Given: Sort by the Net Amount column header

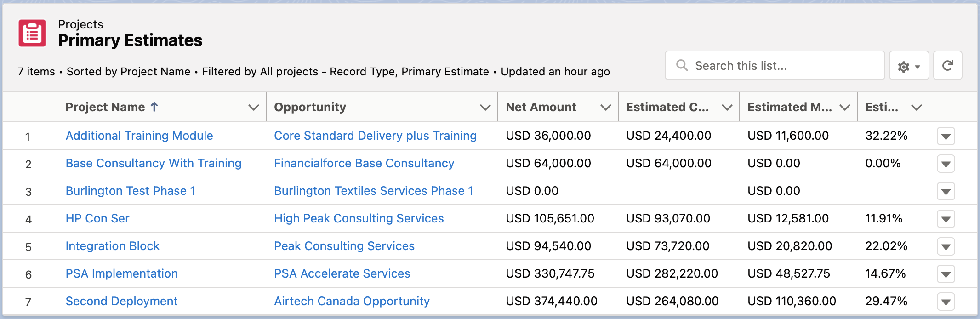Looking at the screenshot, I should pos(541,107).
